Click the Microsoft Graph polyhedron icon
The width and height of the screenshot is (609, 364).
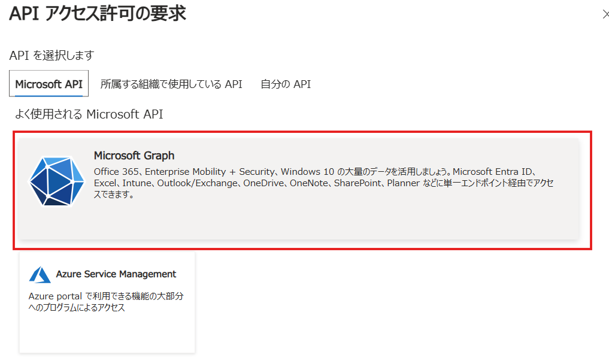click(x=57, y=181)
